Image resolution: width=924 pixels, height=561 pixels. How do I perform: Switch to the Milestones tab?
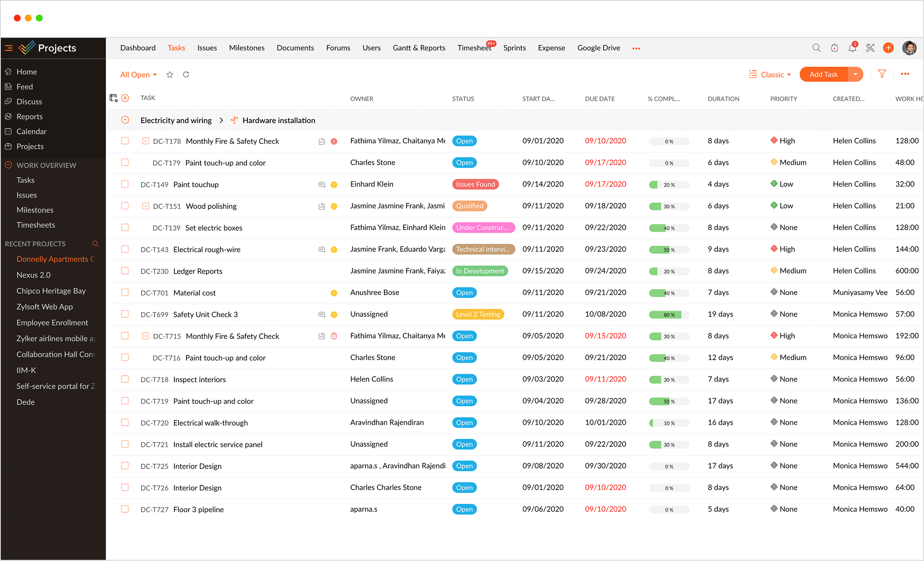[247, 47]
